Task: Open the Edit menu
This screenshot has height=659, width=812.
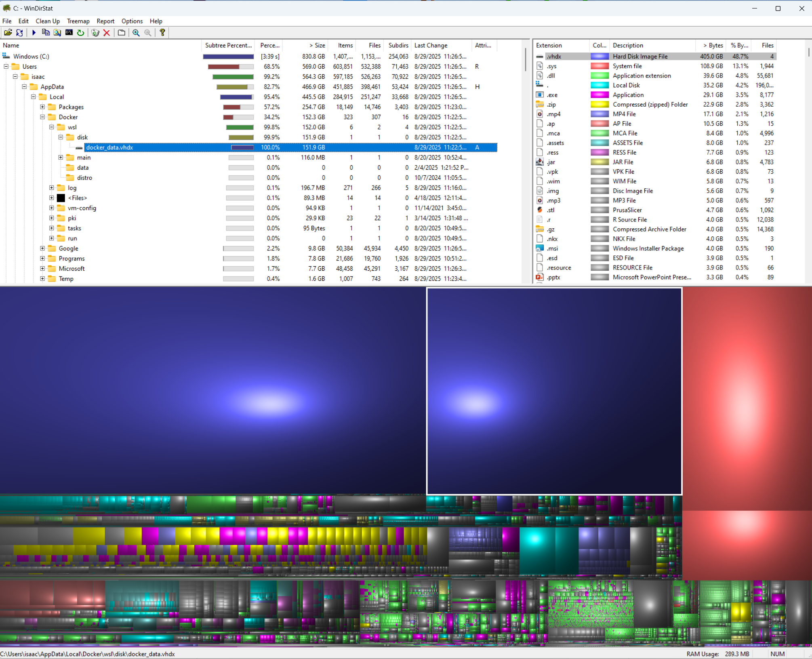Action: tap(23, 21)
